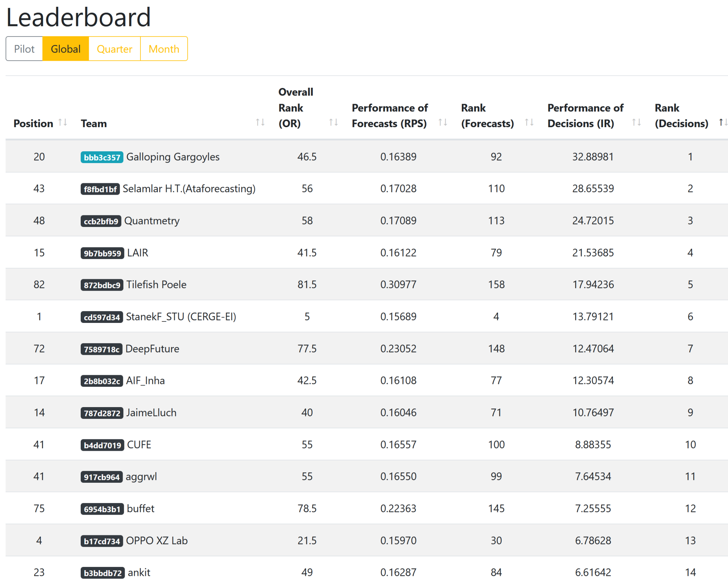Sort by Overall Rank (OR) arrows
Screen dimensions: 728x584
pos(333,123)
